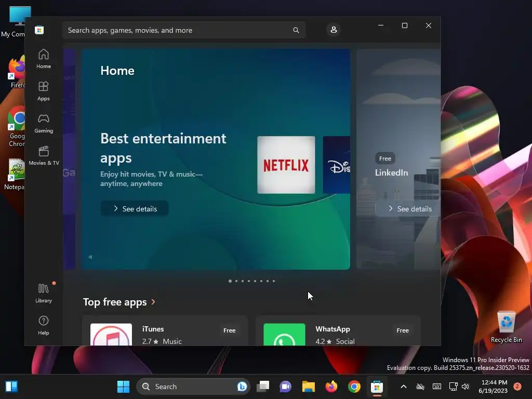532x399 pixels.
Task: Show hidden system tray icons
Action: pyautogui.click(x=403, y=387)
